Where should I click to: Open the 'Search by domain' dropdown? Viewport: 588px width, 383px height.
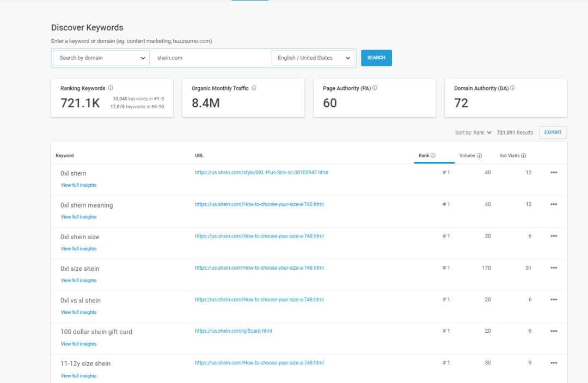coord(102,58)
